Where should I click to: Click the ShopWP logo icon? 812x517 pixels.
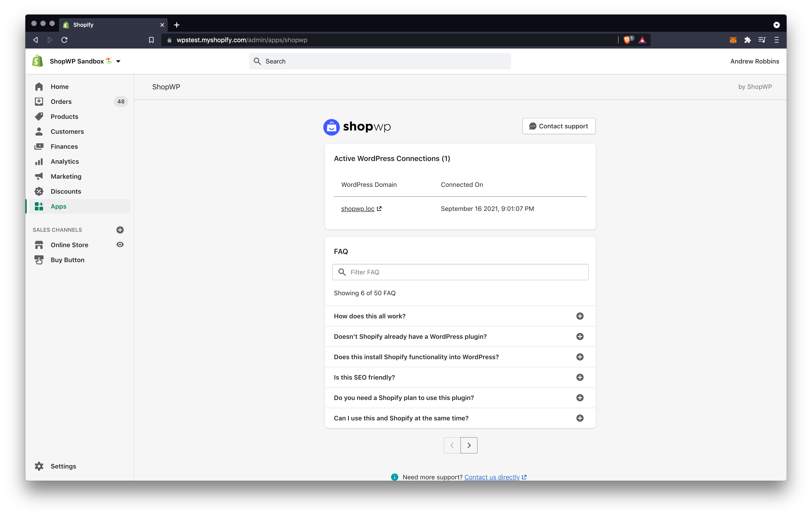(x=331, y=126)
